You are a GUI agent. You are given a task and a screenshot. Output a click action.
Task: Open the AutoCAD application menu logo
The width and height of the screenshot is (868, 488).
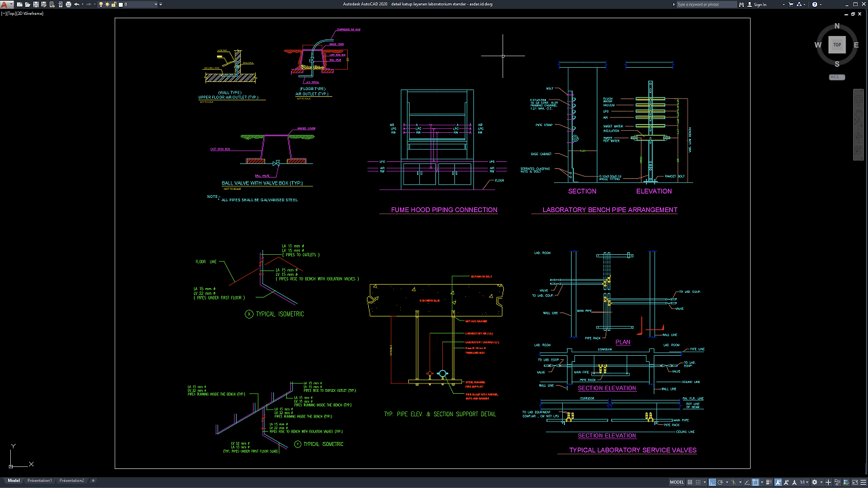5,4
